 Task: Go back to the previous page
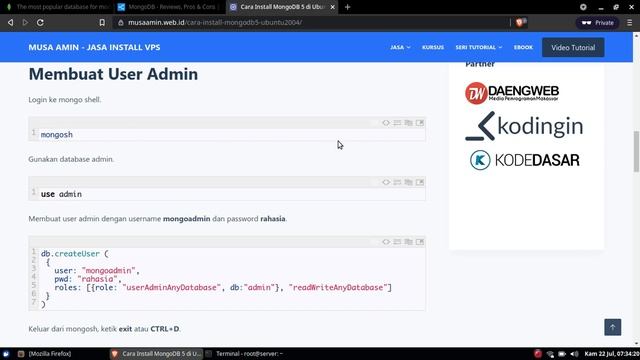[11, 22]
